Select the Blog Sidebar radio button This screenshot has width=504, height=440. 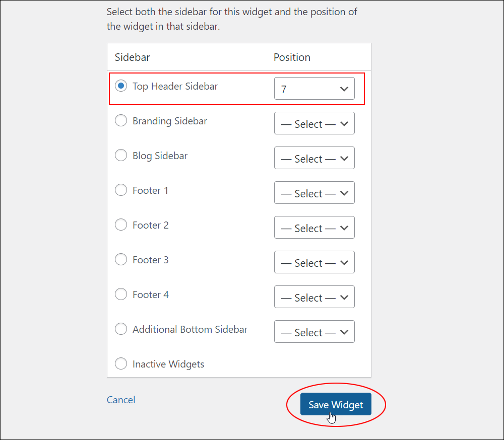tap(121, 156)
